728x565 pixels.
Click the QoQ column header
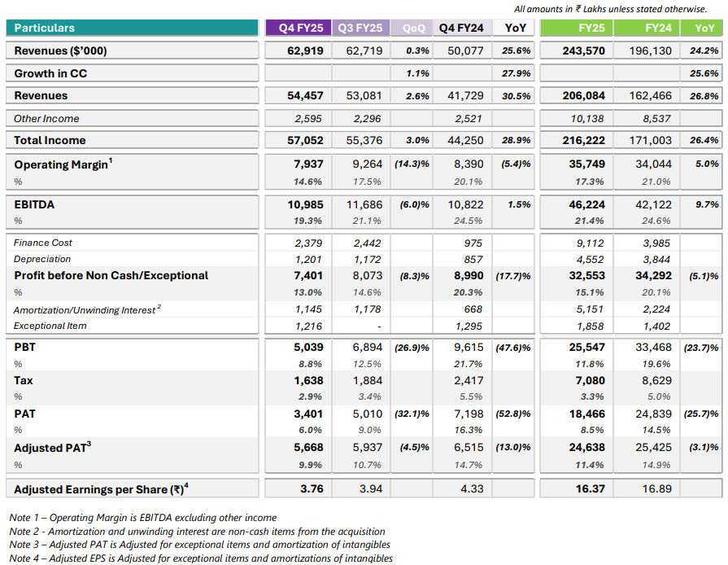pyautogui.click(x=412, y=28)
